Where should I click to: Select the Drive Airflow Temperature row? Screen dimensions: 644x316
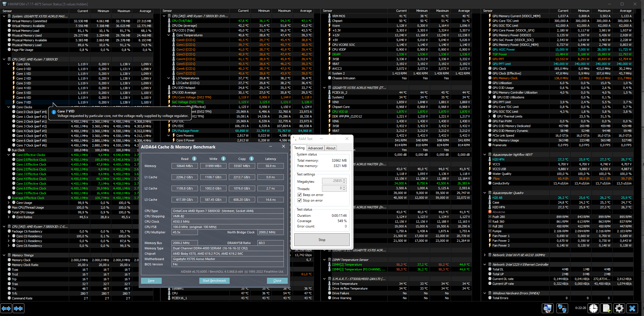tap(399, 288)
